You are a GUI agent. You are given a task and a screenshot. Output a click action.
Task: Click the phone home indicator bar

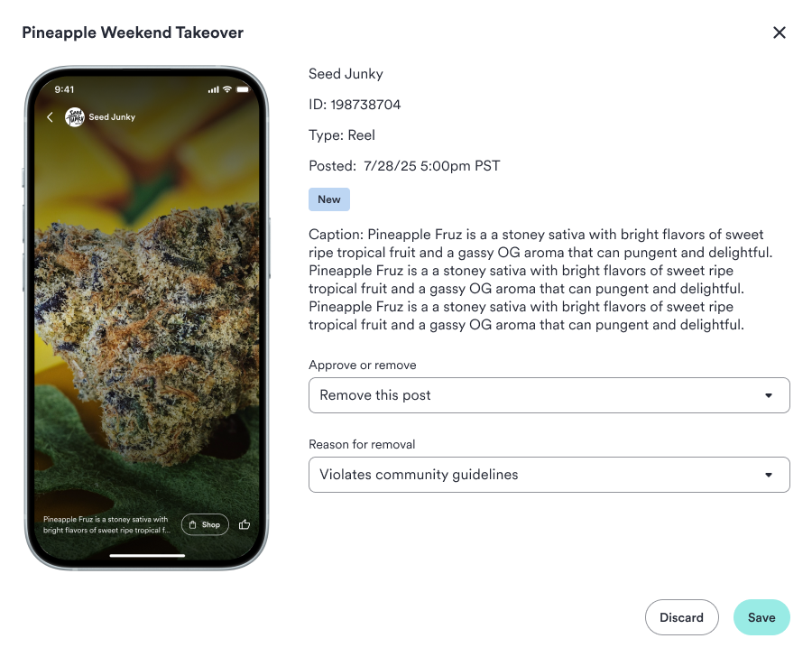pyautogui.click(x=147, y=555)
